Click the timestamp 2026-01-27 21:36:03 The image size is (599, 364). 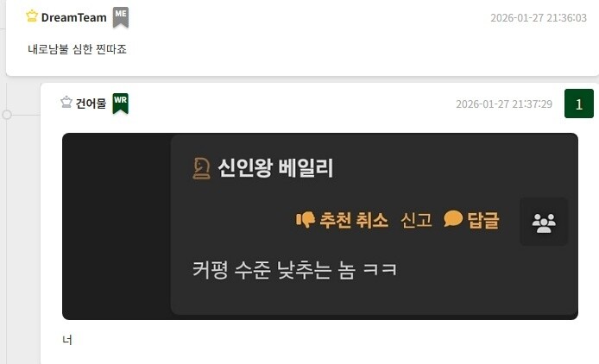click(539, 18)
